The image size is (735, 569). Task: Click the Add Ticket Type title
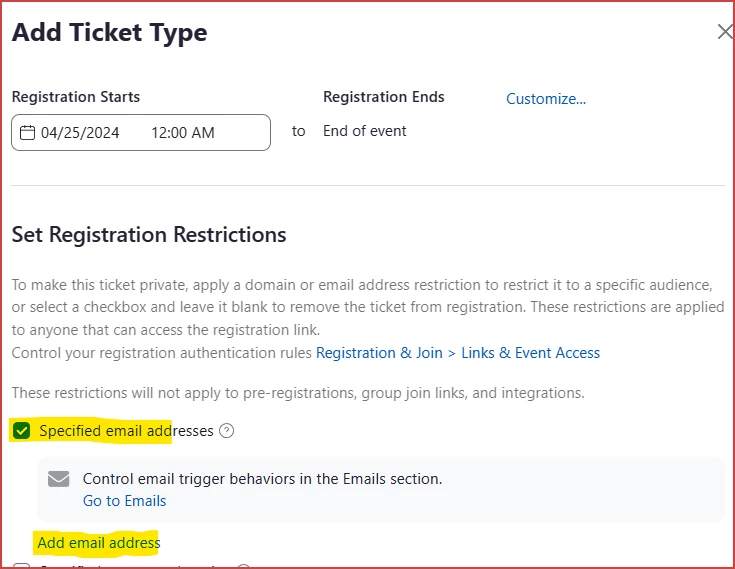click(110, 32)
